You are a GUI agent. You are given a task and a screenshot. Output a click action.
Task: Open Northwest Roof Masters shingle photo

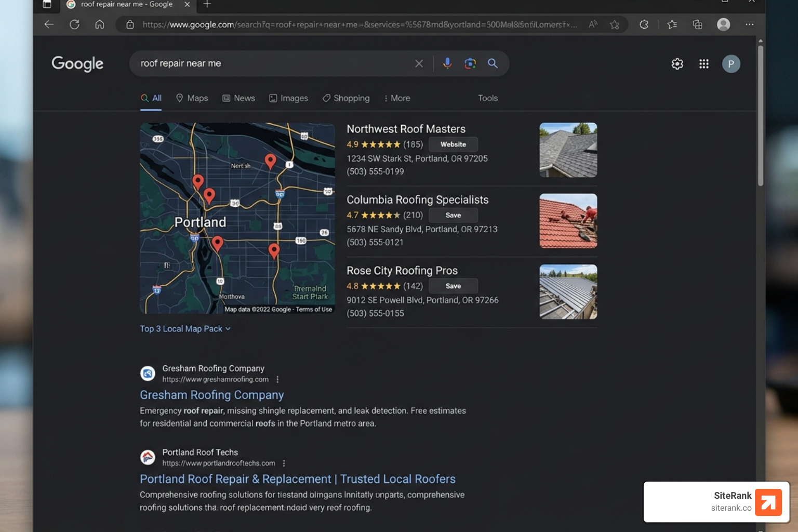pyautogui.click(x=568, y=150)
